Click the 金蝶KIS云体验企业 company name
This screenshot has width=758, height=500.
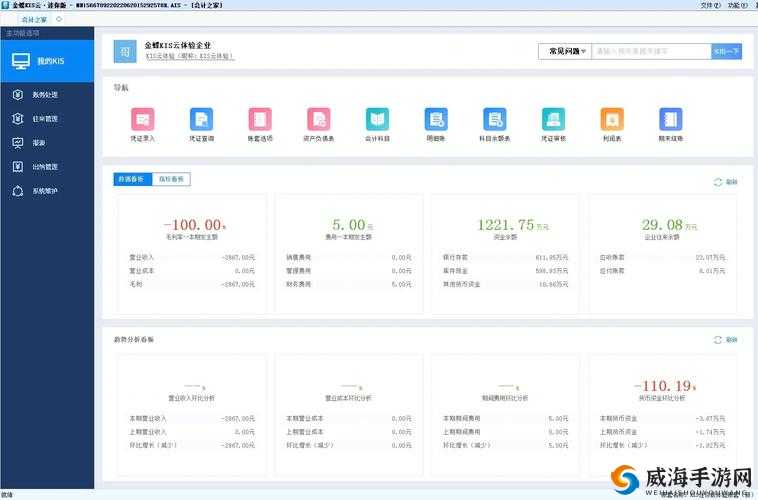[x=178, y=45]
